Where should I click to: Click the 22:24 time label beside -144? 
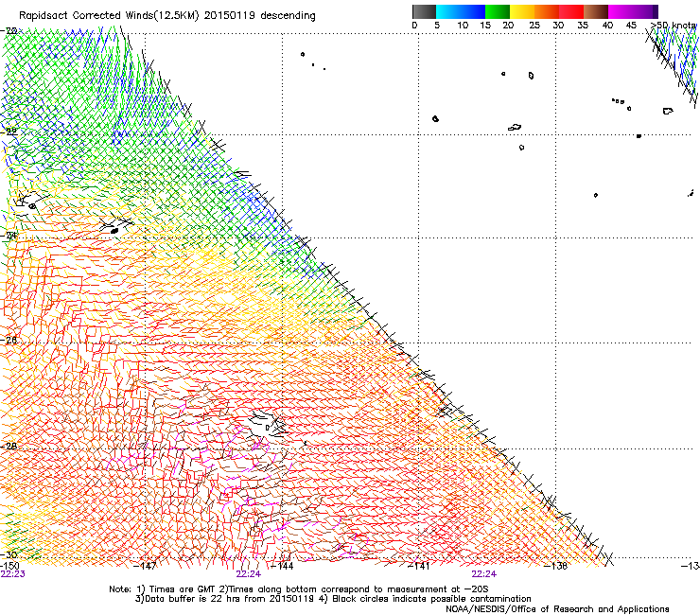coord(249,574)
